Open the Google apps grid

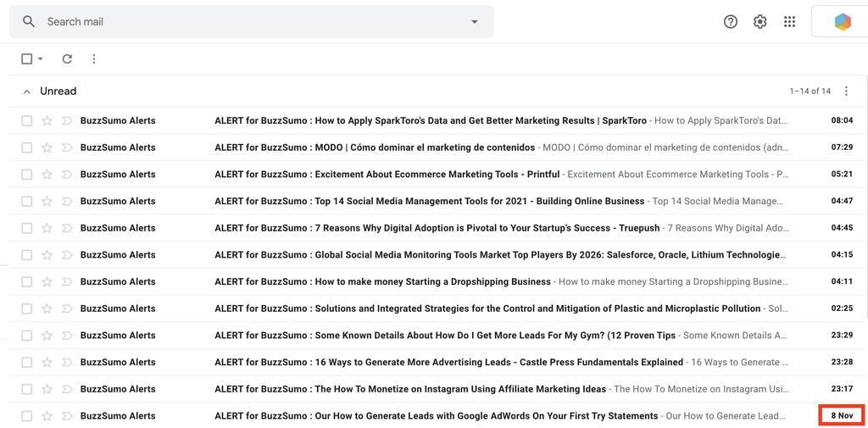tap(789, 22)
